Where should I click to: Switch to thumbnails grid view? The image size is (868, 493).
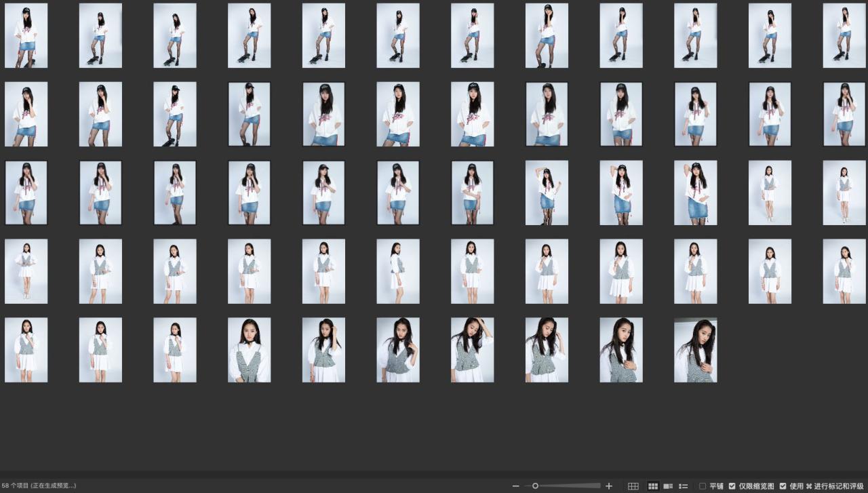[x=653, y=486]
